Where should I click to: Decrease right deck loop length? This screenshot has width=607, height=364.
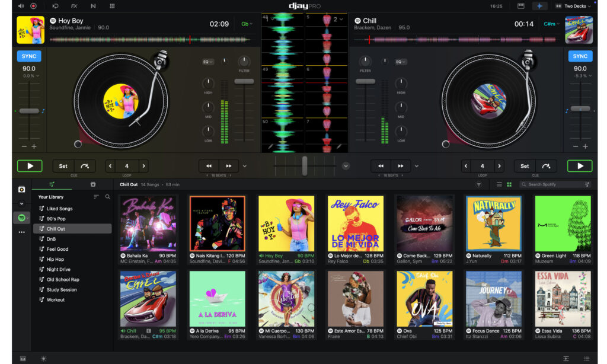(x=466, y=166)
